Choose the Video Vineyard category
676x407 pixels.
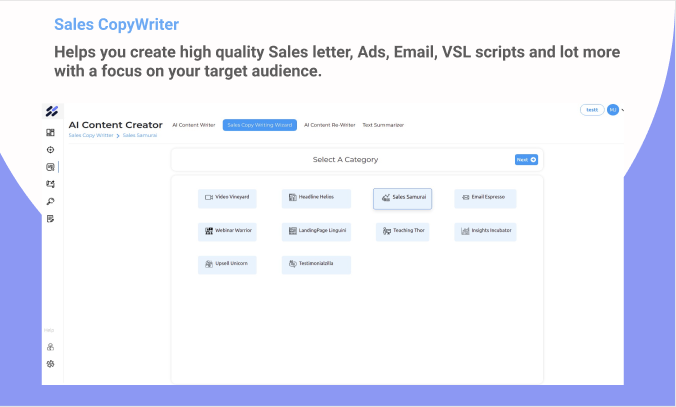tap(227, 198)
